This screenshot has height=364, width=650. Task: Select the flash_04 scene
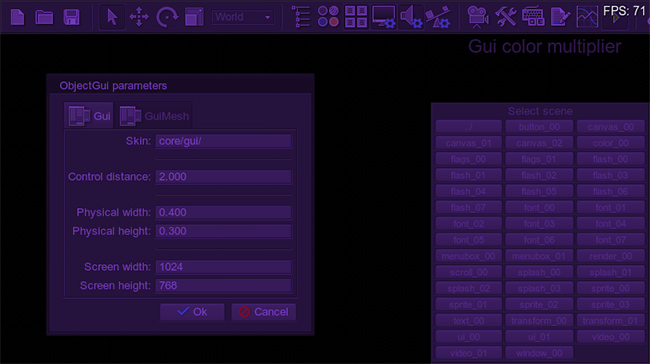468,192
